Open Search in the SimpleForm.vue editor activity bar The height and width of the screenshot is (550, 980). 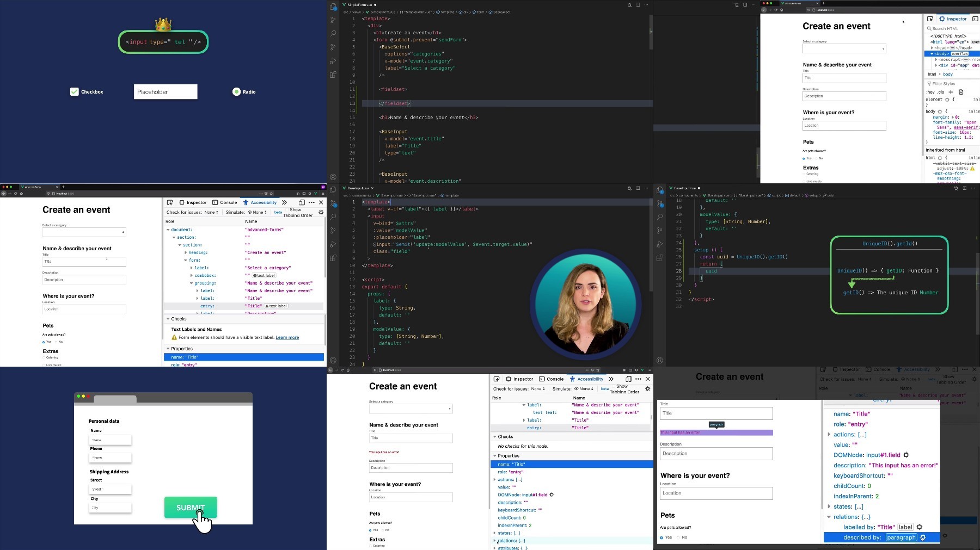pyautogui.click(x=333, y=33)
